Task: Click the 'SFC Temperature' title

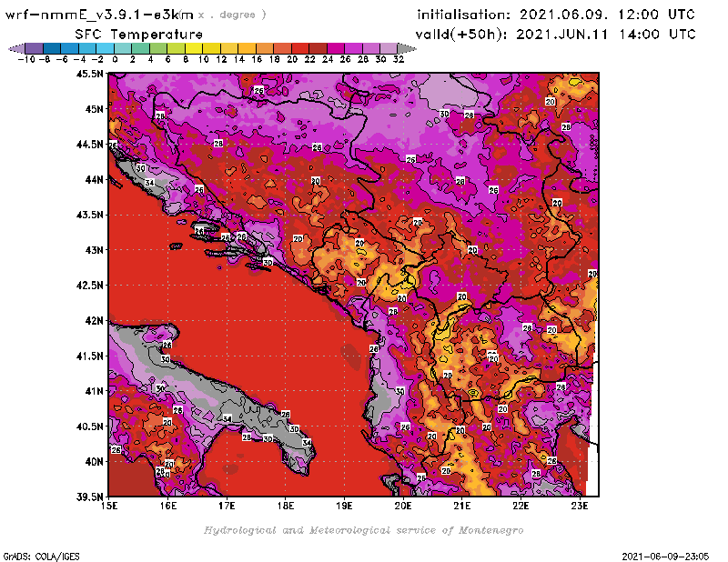Action: [139, 35]
